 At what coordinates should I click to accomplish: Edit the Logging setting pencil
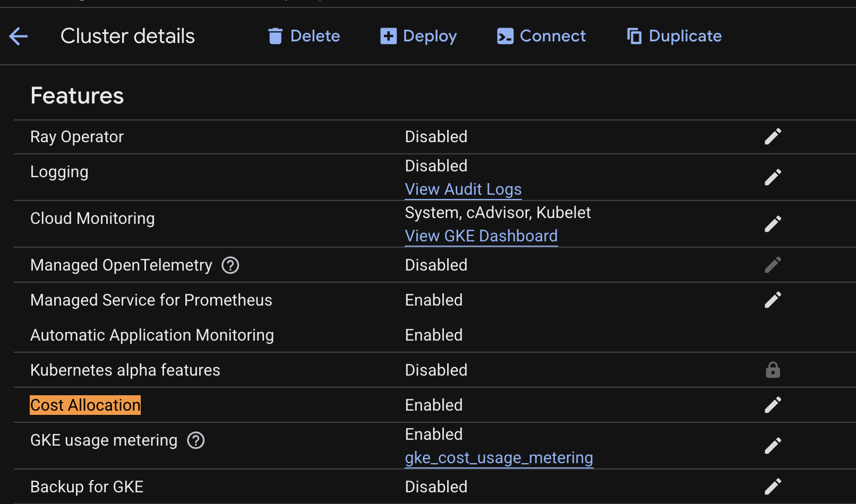pos(773,177)
